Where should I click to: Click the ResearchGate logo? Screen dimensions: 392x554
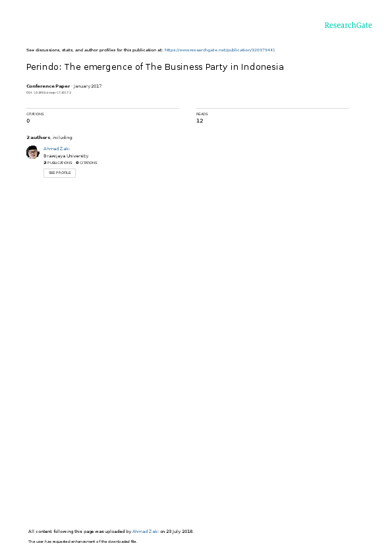tap(348, 25)
